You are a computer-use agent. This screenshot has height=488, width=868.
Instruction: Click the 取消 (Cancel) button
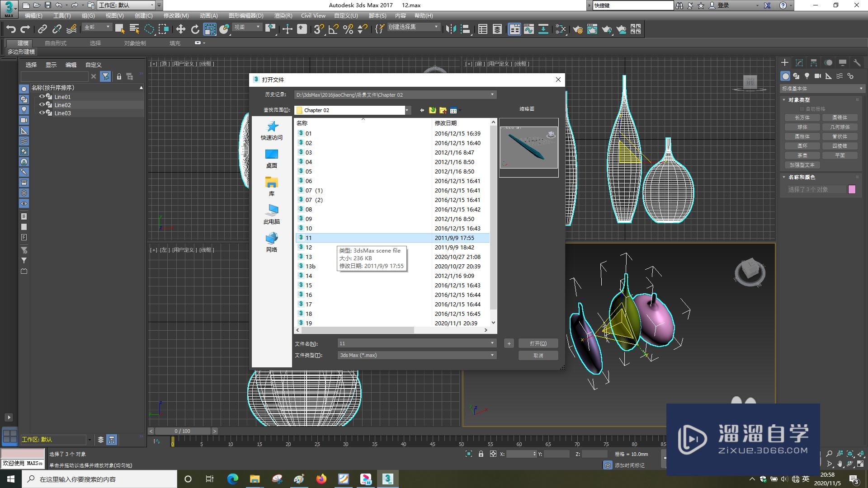538,356
